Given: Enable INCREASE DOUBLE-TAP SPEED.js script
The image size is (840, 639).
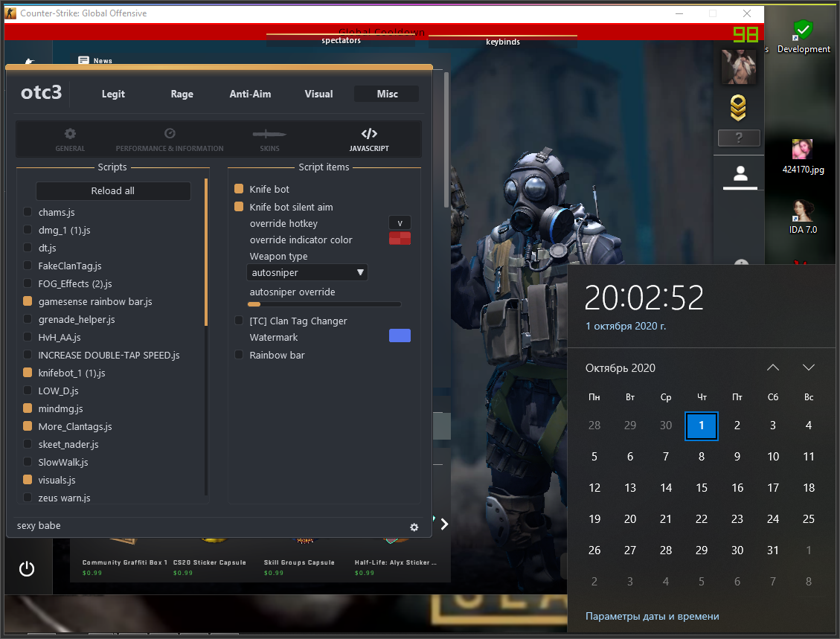Looking at the screenshot, I should coord(28,355).
